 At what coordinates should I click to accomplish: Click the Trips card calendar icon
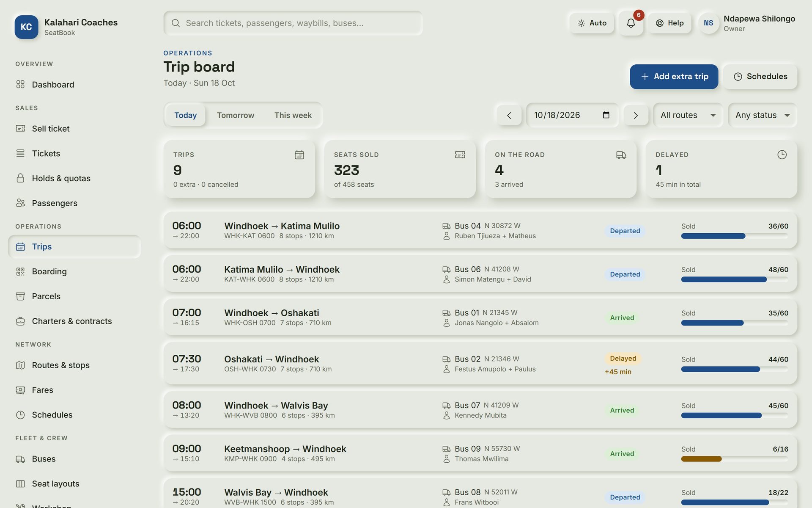point(299,155)
